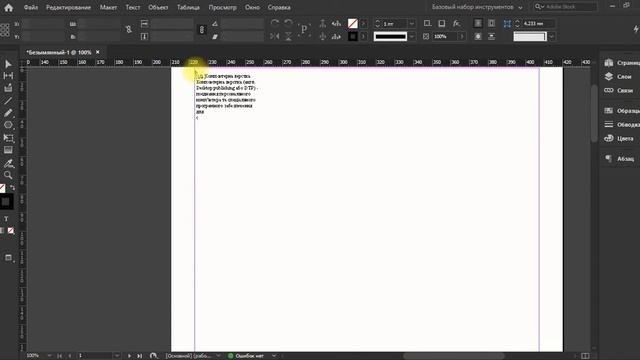The image size is (640, 360).
Task: Open the Объект menu
Action: point(158,7)
